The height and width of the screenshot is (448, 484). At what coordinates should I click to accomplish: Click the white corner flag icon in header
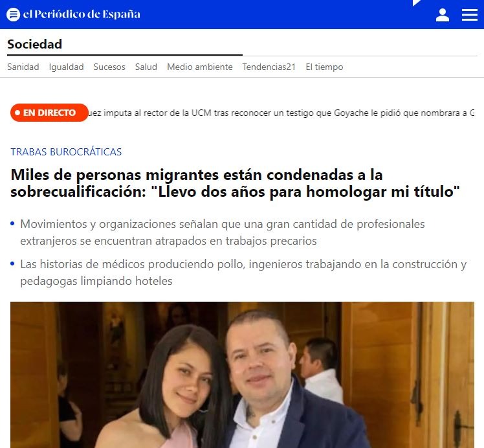click(x=417, y=3)
